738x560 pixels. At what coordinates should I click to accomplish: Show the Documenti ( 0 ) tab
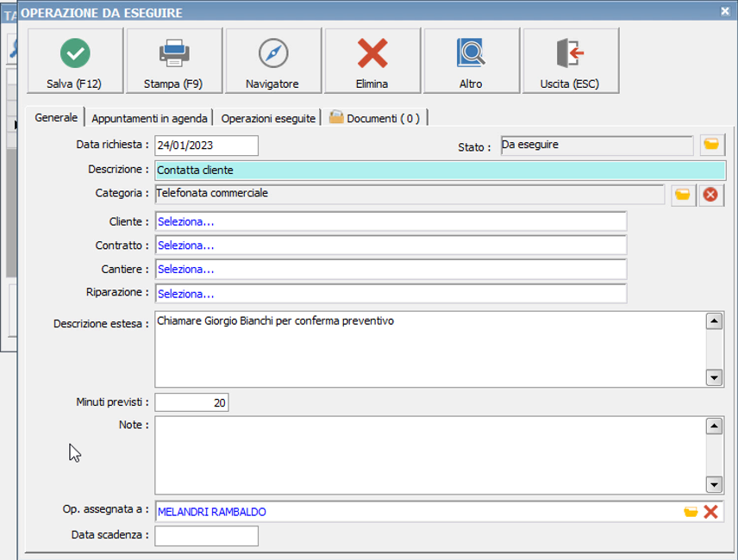click(x=375, y=118)
